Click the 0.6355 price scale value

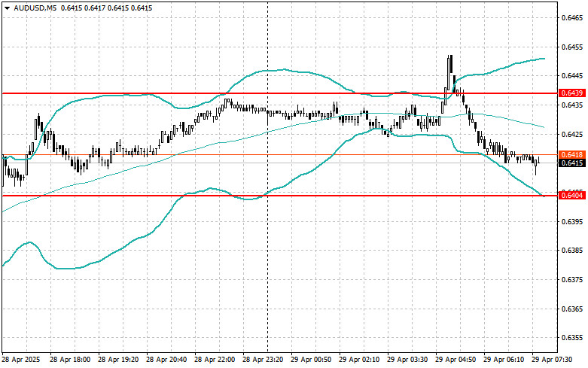(x=572, y=338)
